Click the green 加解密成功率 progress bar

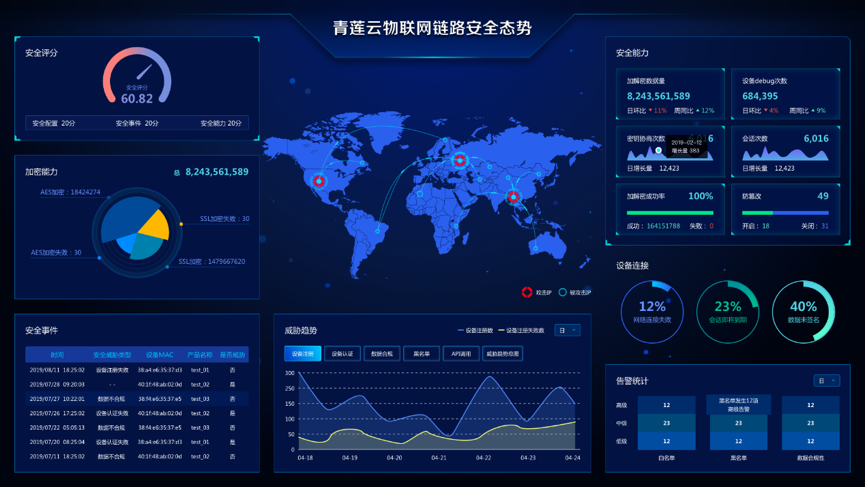point(670,213)
